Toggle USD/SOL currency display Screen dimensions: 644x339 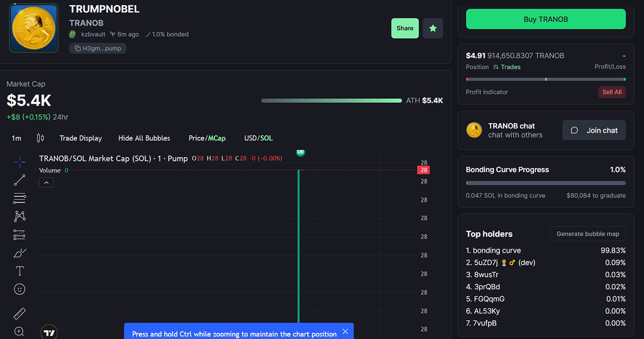(258, 138)
